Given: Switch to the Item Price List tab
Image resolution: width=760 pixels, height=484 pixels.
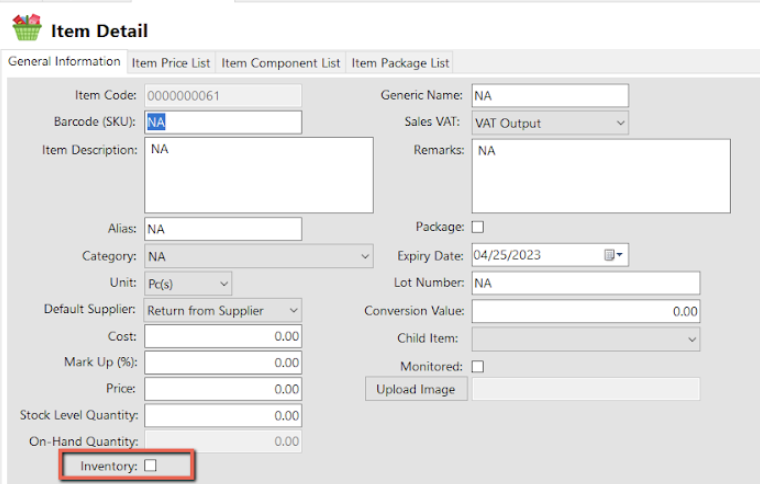Looking at the screenshot, I should coord(171,63).
